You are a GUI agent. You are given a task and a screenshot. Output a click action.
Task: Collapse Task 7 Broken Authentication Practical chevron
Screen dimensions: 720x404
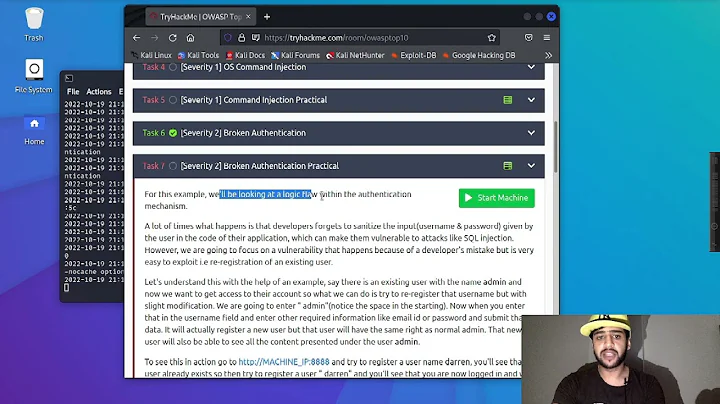pos(531,166)
